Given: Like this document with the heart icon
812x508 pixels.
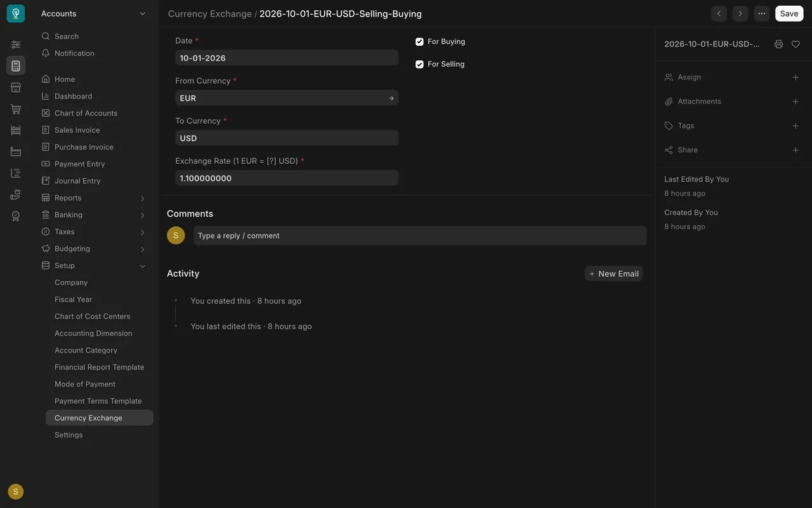Looking at the screenshot, I should click(796, 44).
